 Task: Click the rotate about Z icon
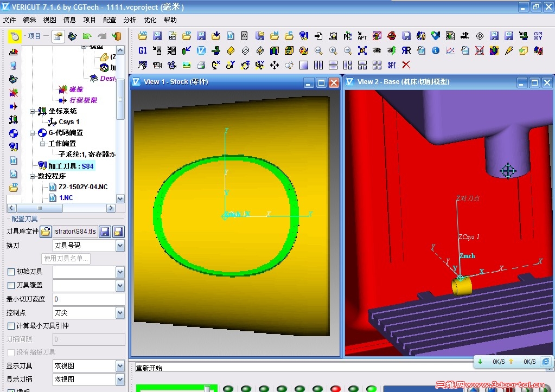click(x=245, y=65)
